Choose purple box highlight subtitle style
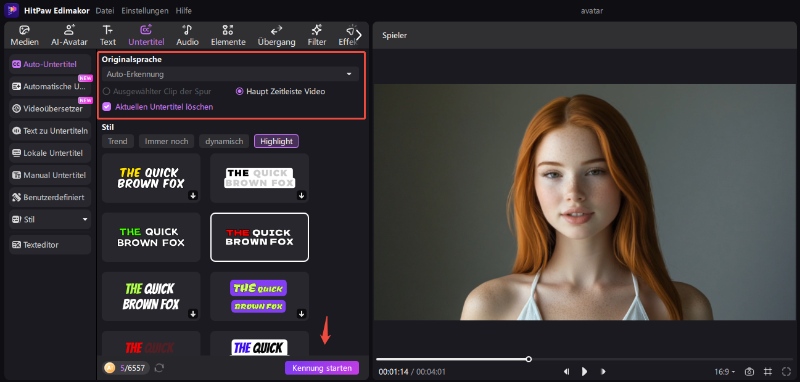This screenshot has width=800, height=382. [259, 296]
